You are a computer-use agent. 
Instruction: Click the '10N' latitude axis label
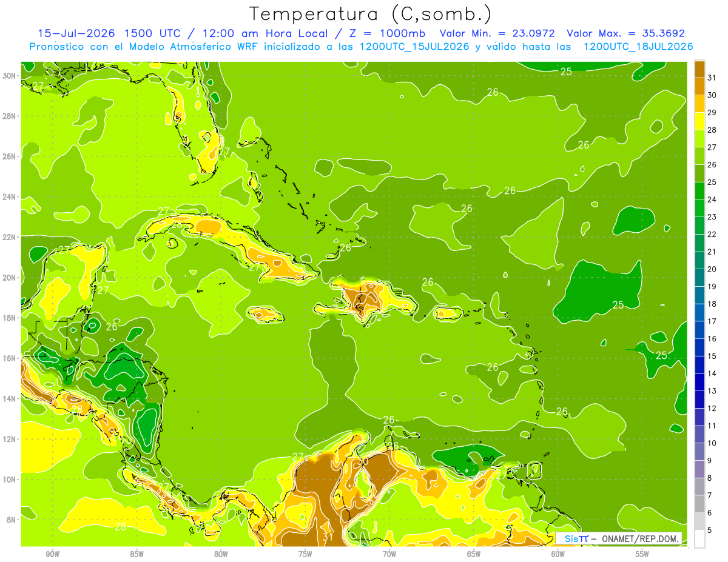click(x=10, y=479)
